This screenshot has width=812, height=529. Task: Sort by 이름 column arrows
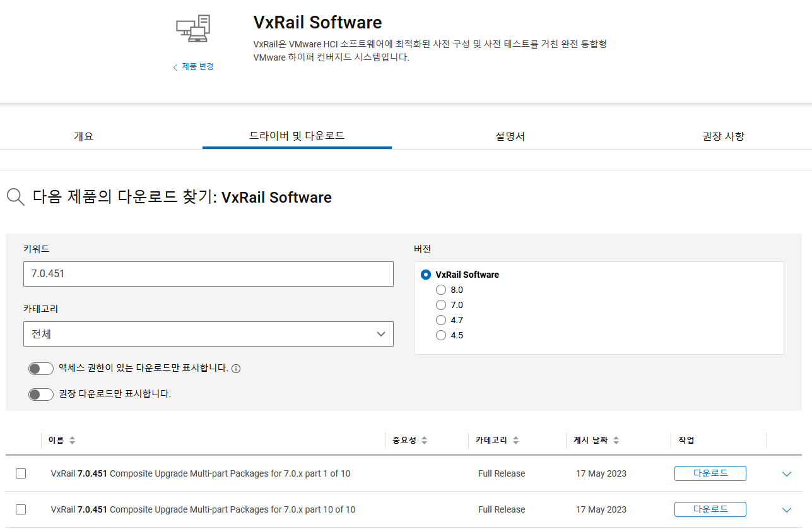72,441
